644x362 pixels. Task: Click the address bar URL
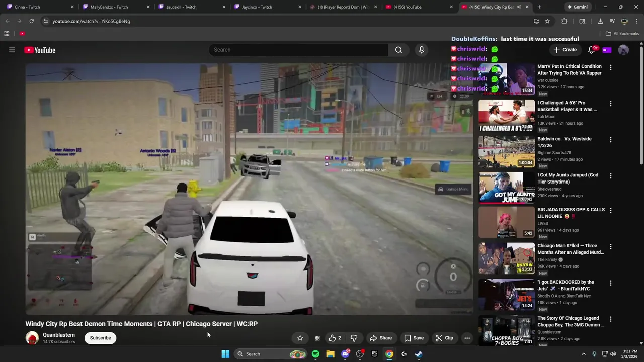(x=91, y=21)
